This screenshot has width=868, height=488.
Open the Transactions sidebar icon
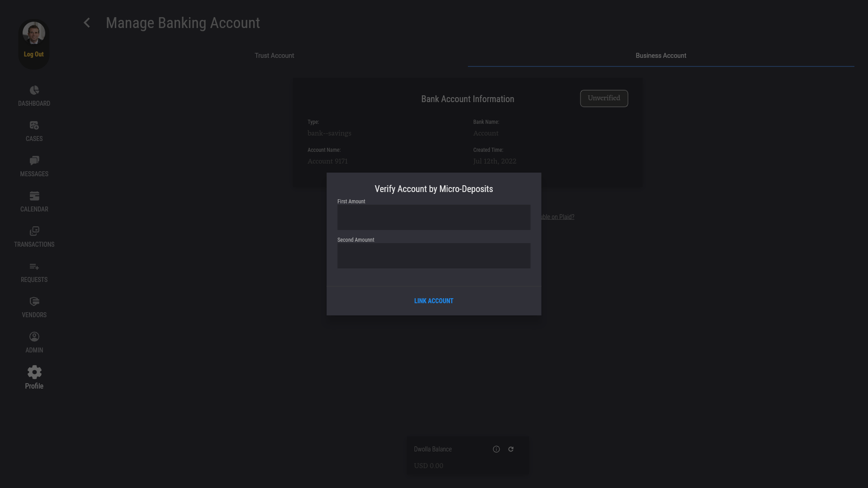coord(34,231)
